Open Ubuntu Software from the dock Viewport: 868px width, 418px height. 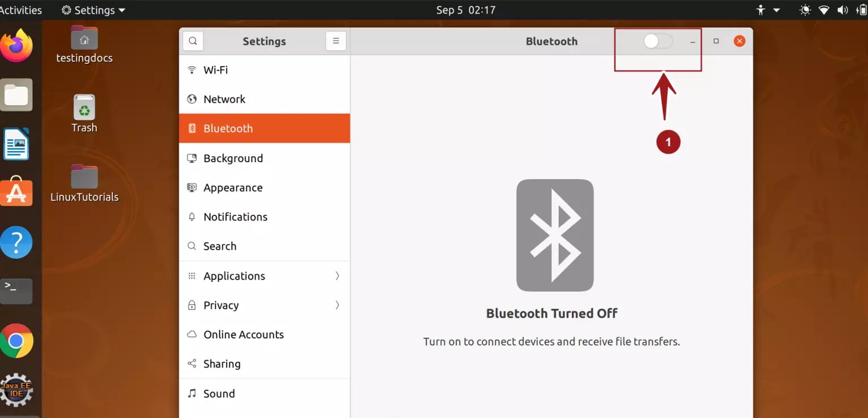[x=17, y=193]
